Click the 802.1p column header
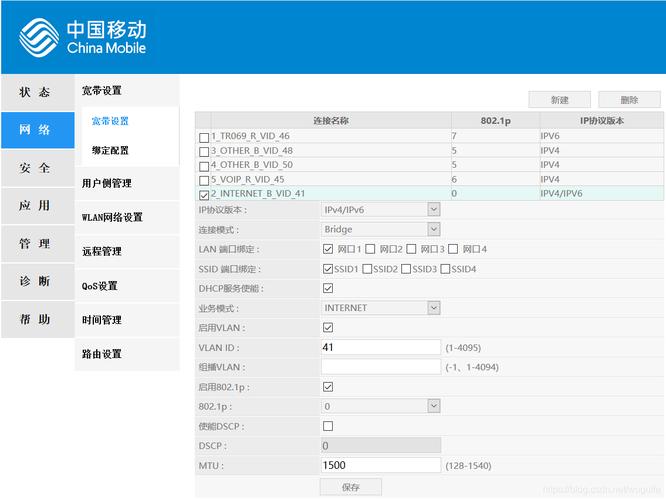Viewport: 666px width, 500px height. pyautogui.click(x=496, y=121)
